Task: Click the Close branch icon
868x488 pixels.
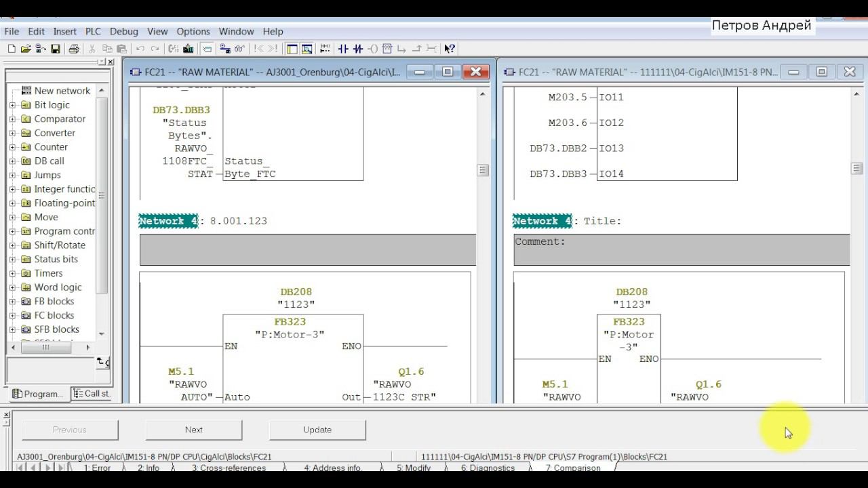Action: pyautogui.click(x=416, y=49)
